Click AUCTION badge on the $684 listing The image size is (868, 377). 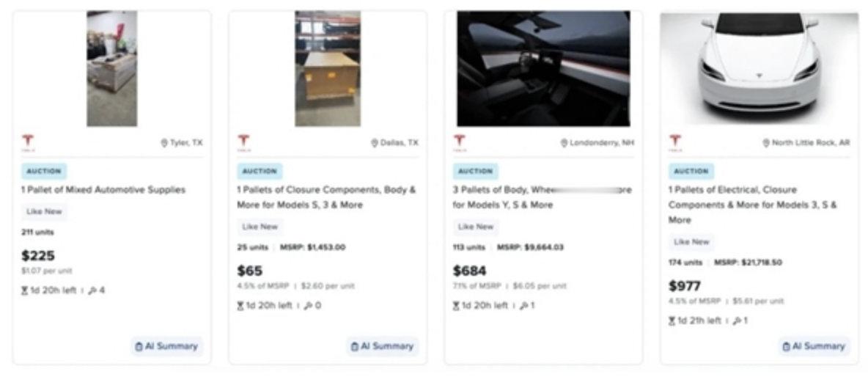[x=476, y=171]
